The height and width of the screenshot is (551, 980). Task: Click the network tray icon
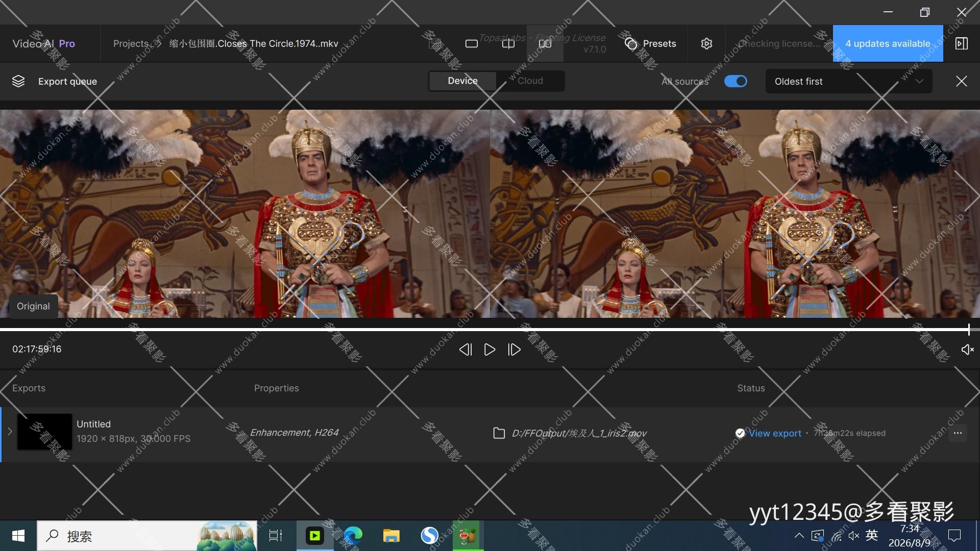coord(837,536)
